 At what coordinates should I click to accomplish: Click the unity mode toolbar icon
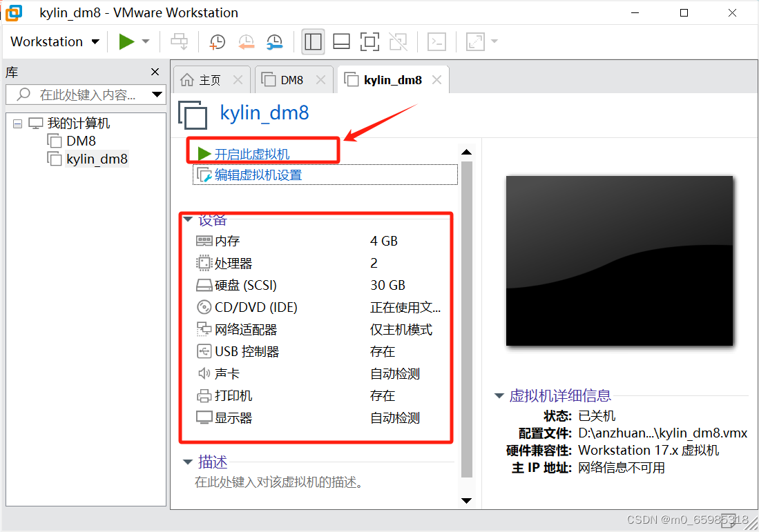tap(398, 41)
